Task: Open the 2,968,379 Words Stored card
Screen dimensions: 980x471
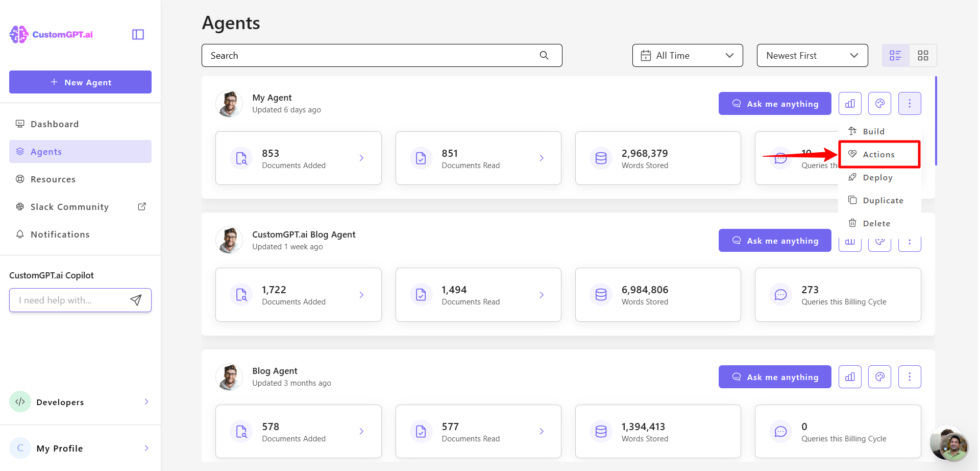Action: (x=658, y=158)
